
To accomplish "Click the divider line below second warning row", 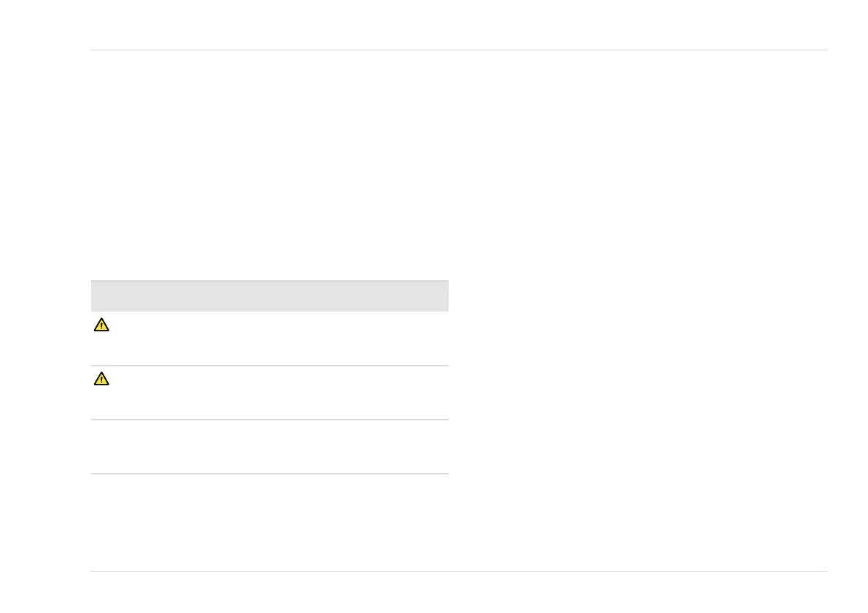I will point(270,420).
